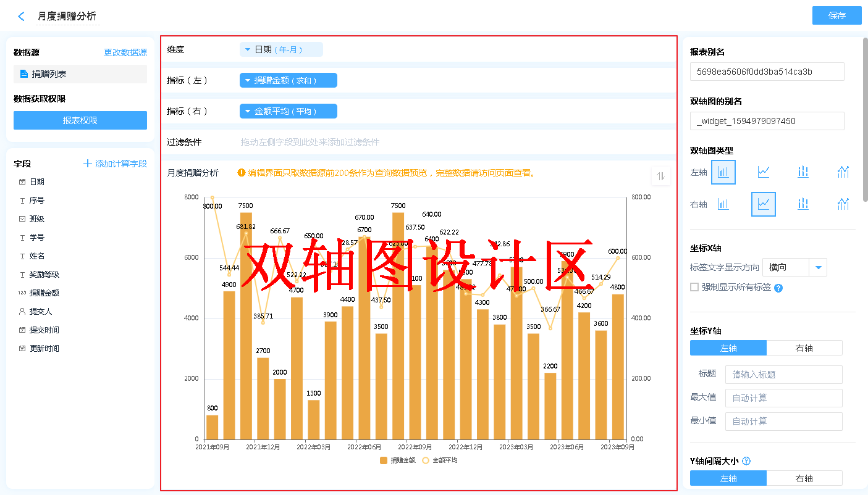Select line chart type for 右轴
This screenshot has height=495, width=868.
click(764, 204)
